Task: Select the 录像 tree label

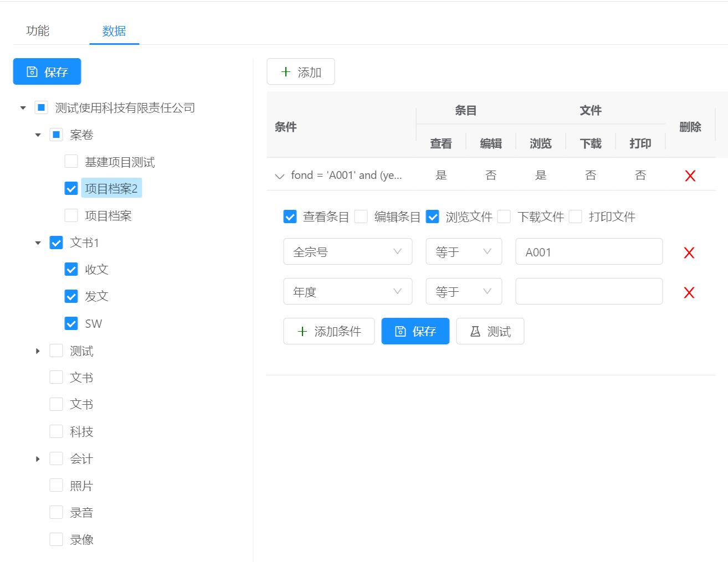Action: pos(81,540)
